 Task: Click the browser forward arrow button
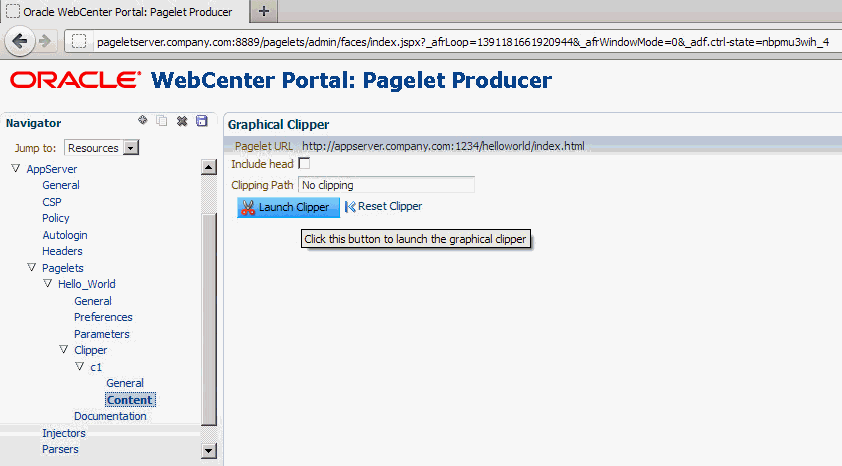coord(45,41)
